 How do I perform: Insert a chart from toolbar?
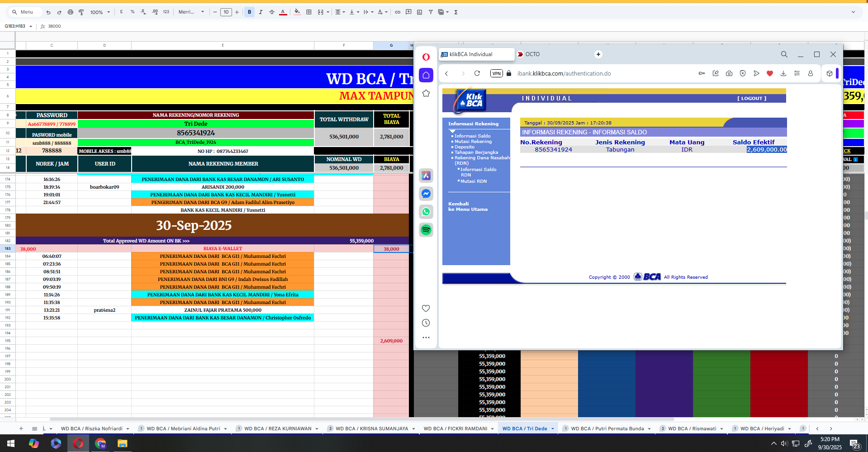419,12
